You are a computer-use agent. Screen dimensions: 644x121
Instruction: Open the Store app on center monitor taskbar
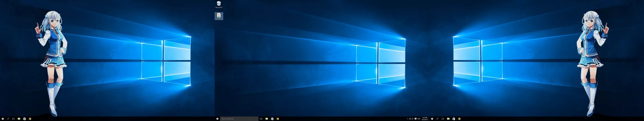(272, 119)
